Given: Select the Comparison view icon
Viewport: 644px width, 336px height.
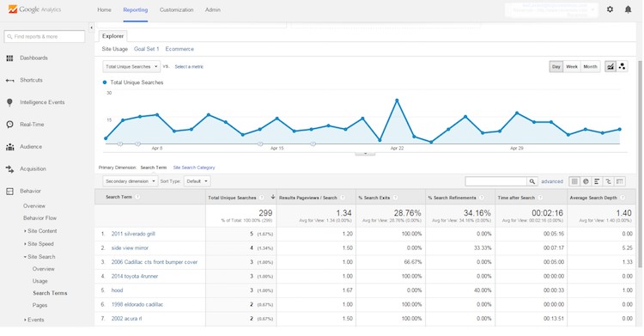Looking at the screenshot, I should 608,181.
